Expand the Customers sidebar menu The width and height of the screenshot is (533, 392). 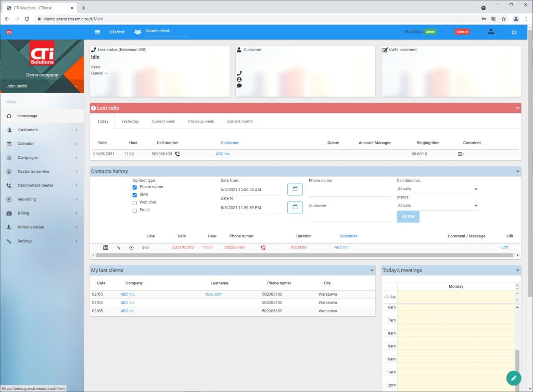[x=42, y=130]
